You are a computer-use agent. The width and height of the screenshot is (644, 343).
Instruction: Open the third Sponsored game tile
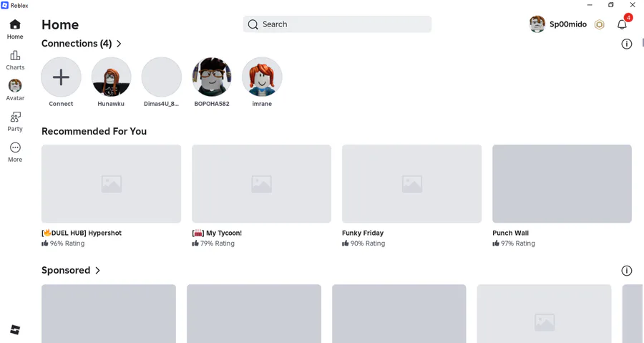tap(399, 314)
